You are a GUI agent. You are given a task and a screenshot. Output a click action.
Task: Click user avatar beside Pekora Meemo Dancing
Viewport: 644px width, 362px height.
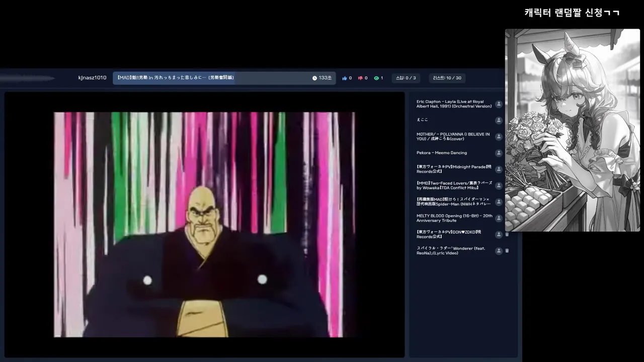pos(499,153)
